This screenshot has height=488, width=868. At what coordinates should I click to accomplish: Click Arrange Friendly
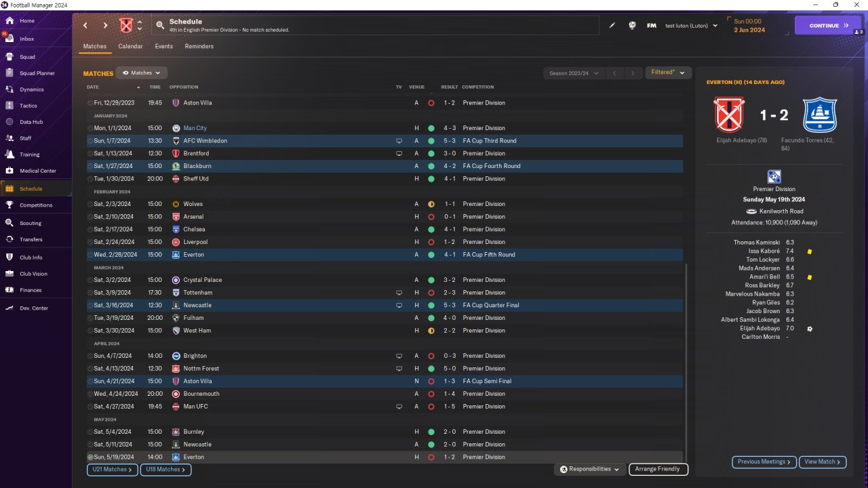[x=658, y=469]
